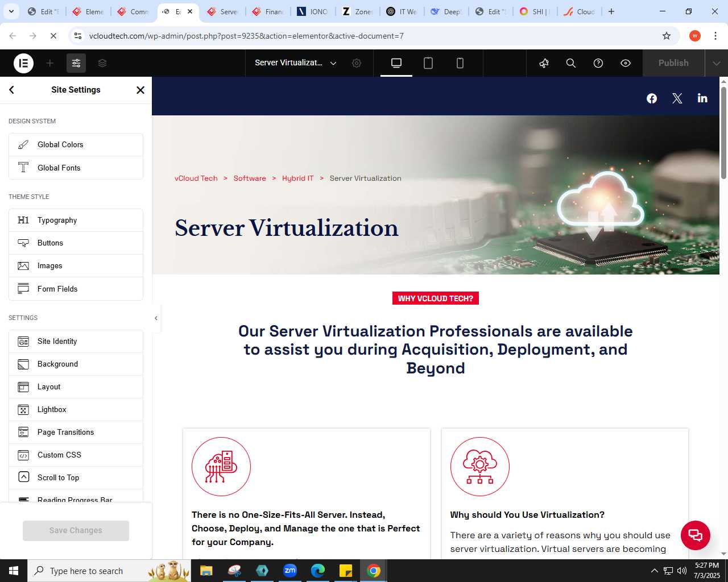Viewport: 728px width, 582px height.
Task: Open Global Fonts settings
Action: [x=76, y=168]
